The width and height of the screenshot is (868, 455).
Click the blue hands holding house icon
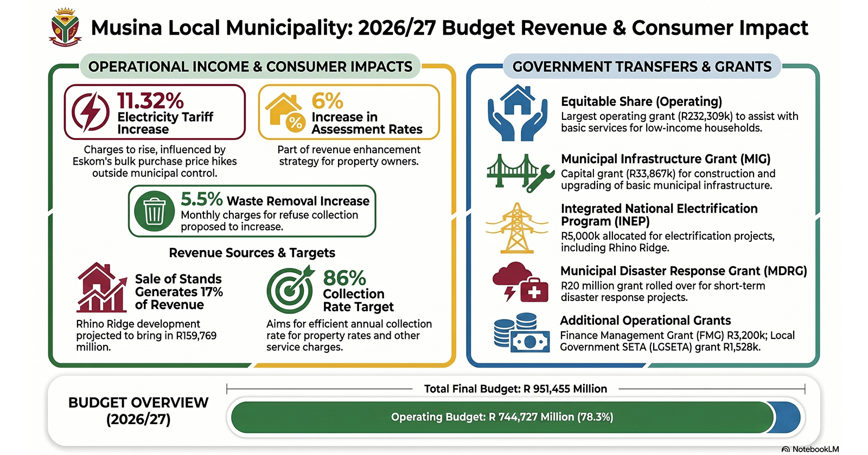[x=518, y=113]
